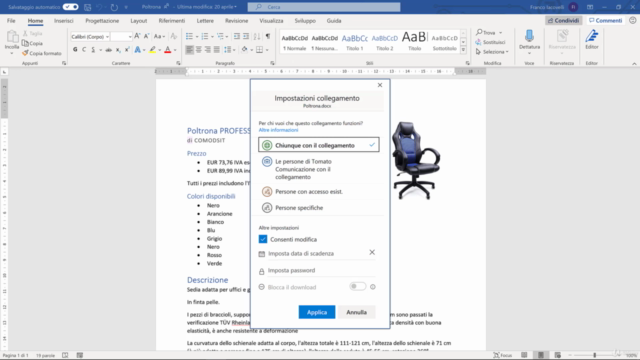Viewport: 640px width, 360px height.
Task: Switch to the 'Visualizza' ribbon tab
Action: point(271,20)
